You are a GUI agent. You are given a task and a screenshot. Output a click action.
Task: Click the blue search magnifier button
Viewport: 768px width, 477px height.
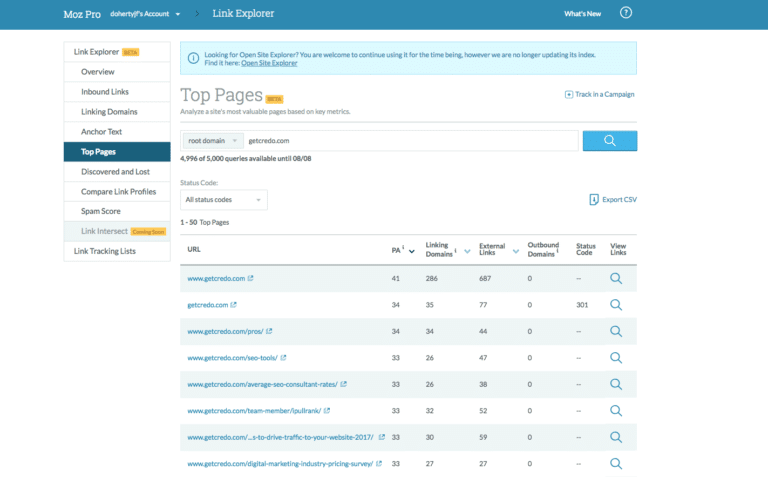[x=610, y=141]
